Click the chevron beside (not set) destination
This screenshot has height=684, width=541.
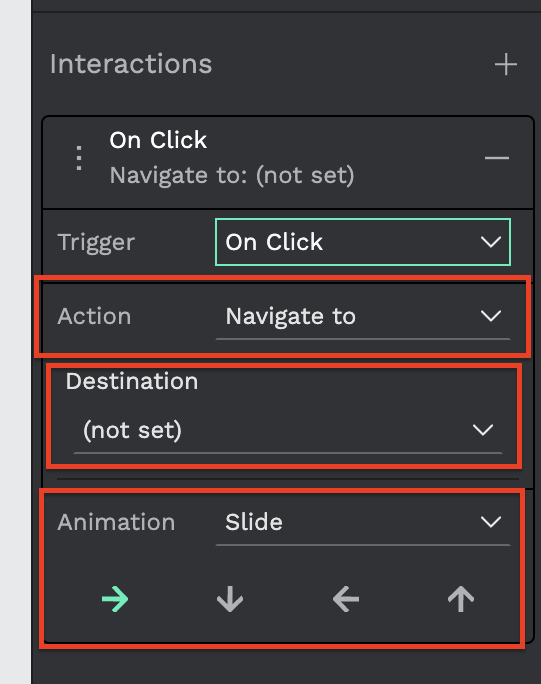coord(483,430)
